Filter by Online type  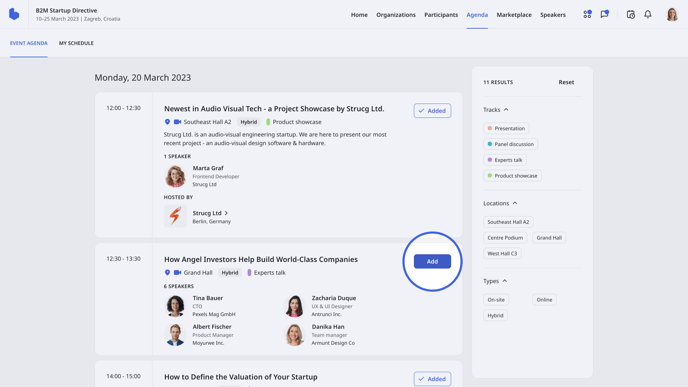point(544,300)
